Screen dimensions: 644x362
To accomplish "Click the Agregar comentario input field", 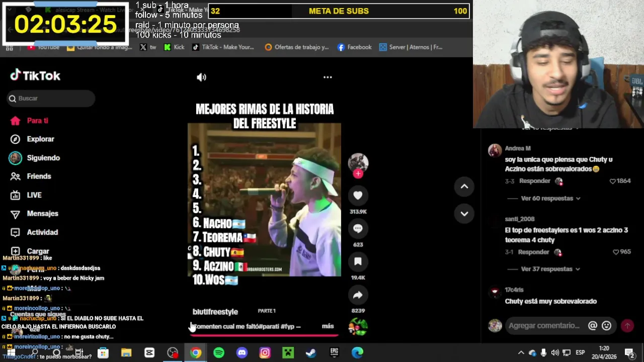I will point(544,326).
